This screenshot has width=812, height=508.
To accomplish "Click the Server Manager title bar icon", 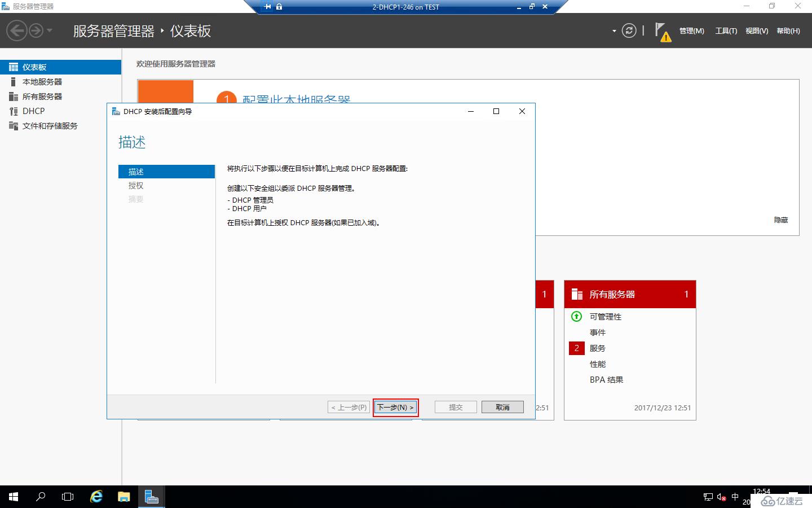I will click(x=6, y=6).
